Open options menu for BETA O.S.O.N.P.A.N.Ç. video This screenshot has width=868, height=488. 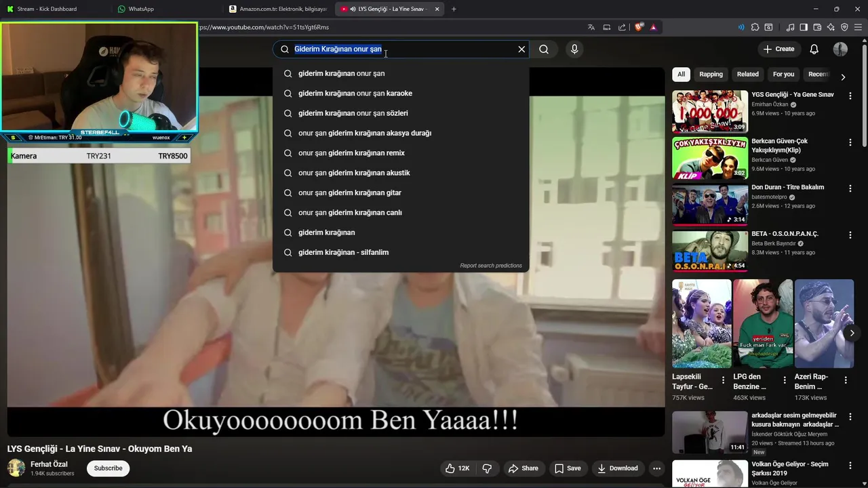point(850,235)
